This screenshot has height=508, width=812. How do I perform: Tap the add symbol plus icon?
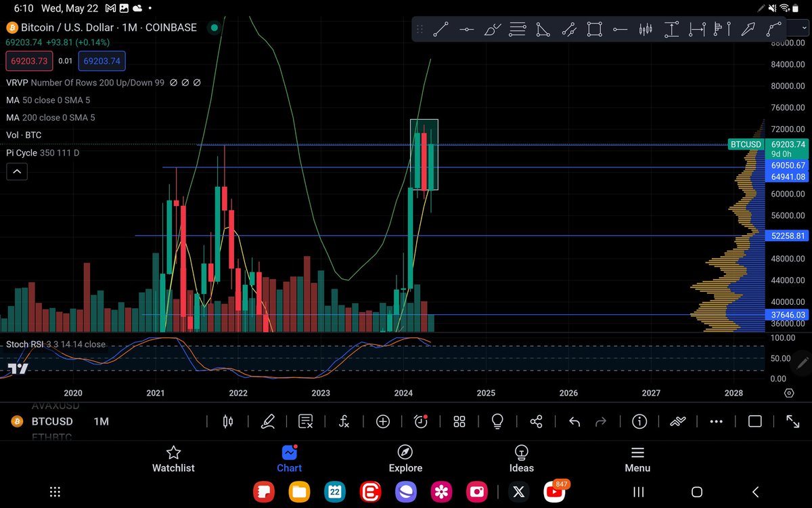click(x=383, y=421)
